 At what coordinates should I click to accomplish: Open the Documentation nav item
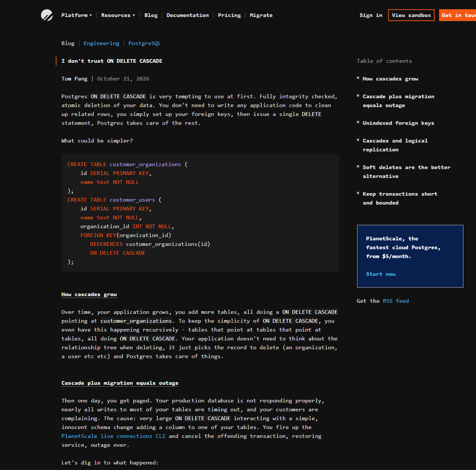[x=188, y=15]
